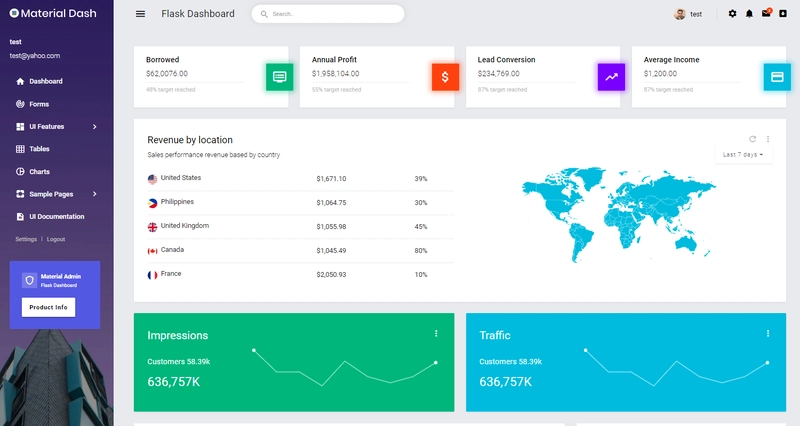Expand the Sample Pages submenu arrow
Screen dimensions: 800x426
click(94, 194)
